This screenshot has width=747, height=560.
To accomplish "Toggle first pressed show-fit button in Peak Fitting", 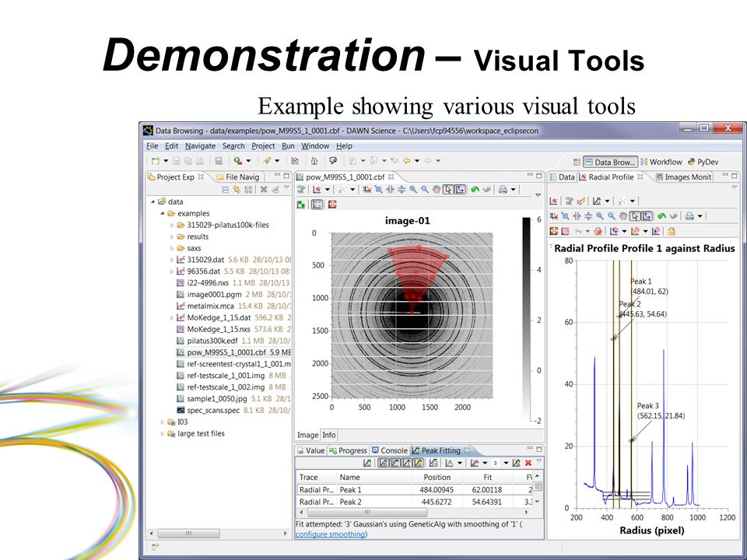I will (384, 463).
